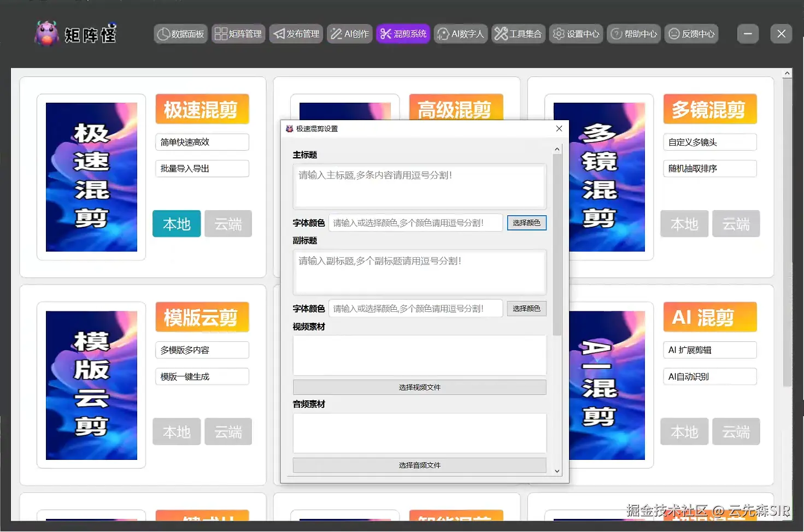Click 选择颜色 for the subtitle
The image size is (804, 532).
526,309
